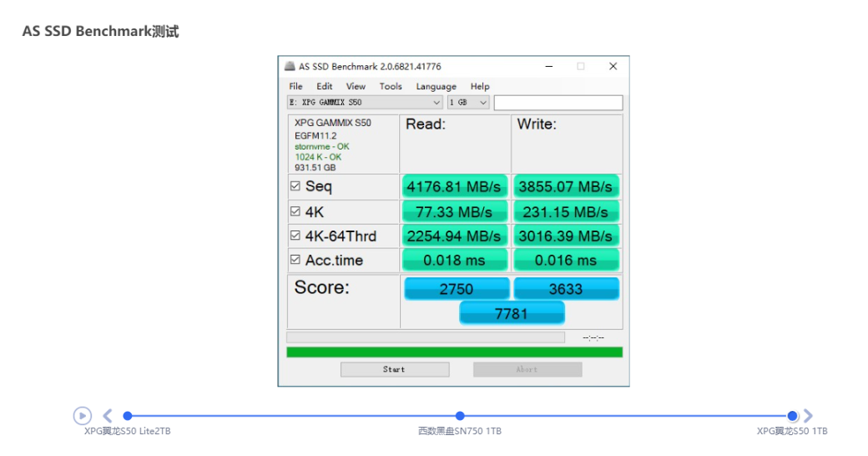Click the 西数黑盘SN750 1TB label
This screenshot has height=456, width=868.
[x=460, y=431]
